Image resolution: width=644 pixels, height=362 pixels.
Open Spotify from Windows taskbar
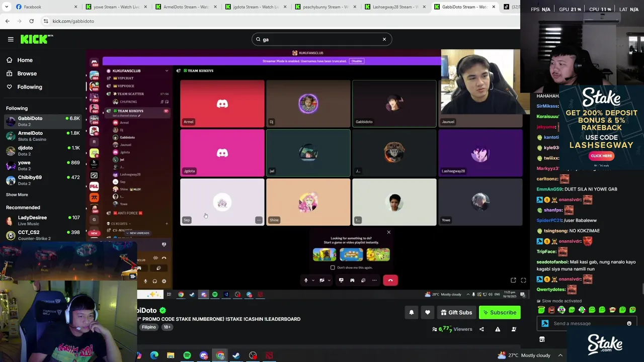[x=187, y=355]
